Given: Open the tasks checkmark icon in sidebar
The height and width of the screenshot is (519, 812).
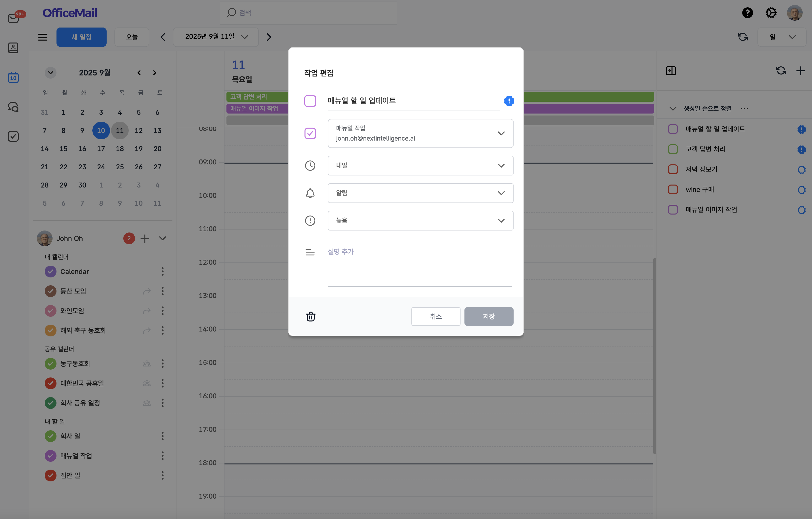Looking at the screenshot, I should tap(13, 136).
